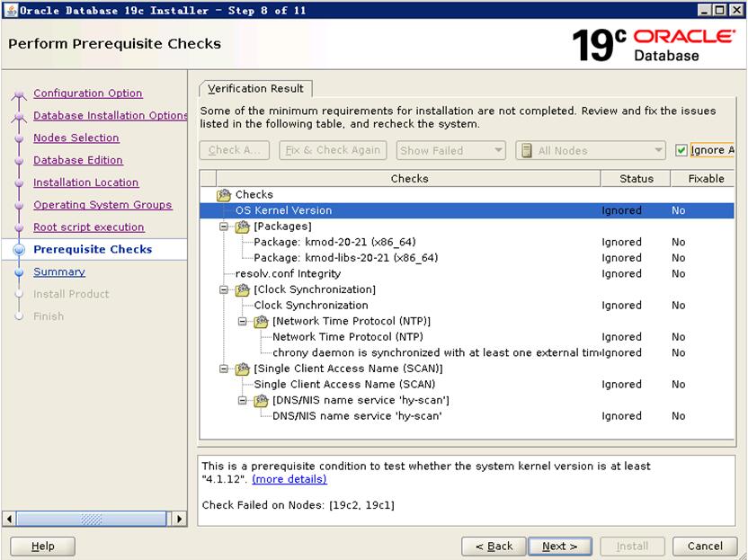Click the Prerequisite Checks step bullet icon
748x560 pixels.
point(19,250)
